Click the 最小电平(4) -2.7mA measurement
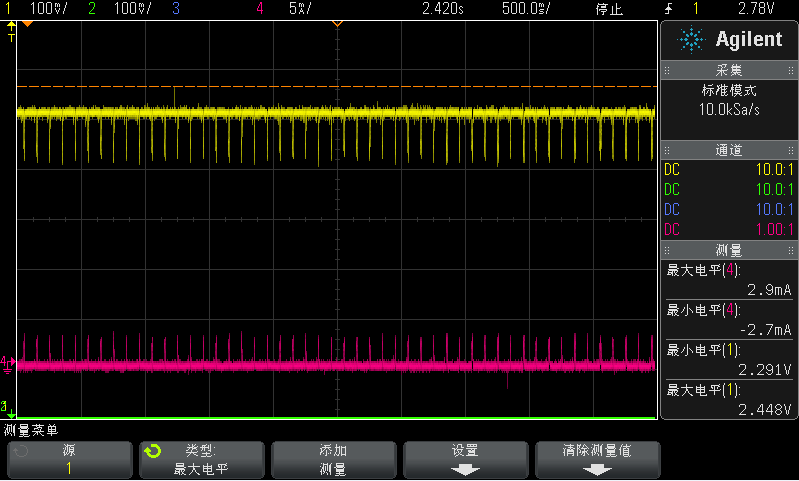The image size is (799, 481). pos(729,320)
